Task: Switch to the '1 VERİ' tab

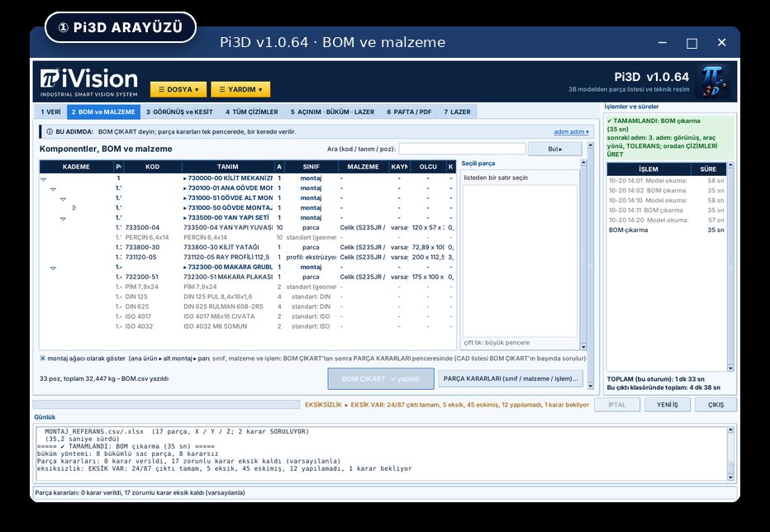Action: [x=50, y=112]
